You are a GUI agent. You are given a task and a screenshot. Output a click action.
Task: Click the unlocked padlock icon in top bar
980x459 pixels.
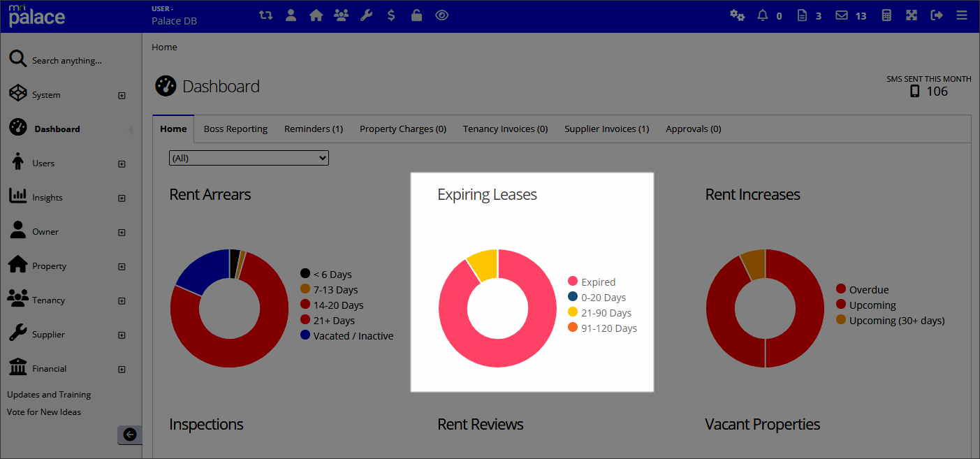click(x=416, y=15)
